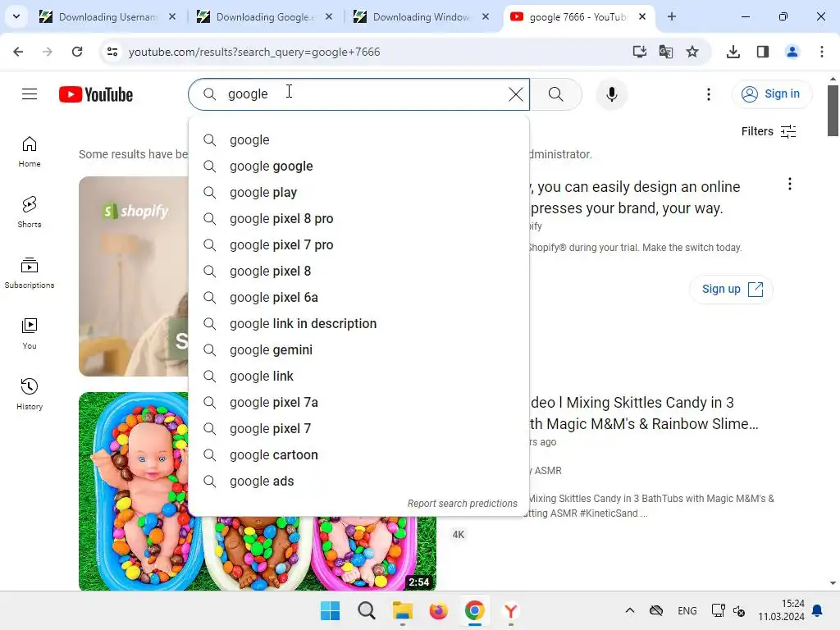Choose suggestion "google link"
This screenshot has width=840, height=630.
pyautogui.click(x=358, y=376)
